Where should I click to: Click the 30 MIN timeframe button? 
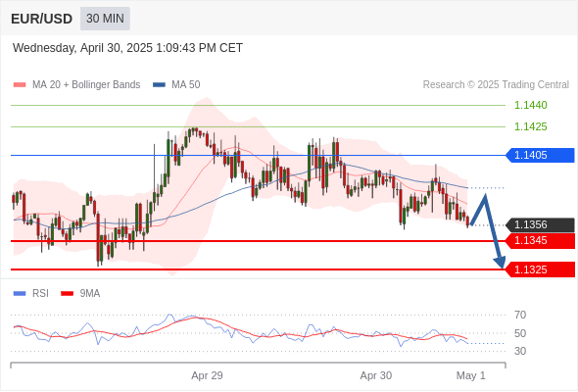(105, 19)
